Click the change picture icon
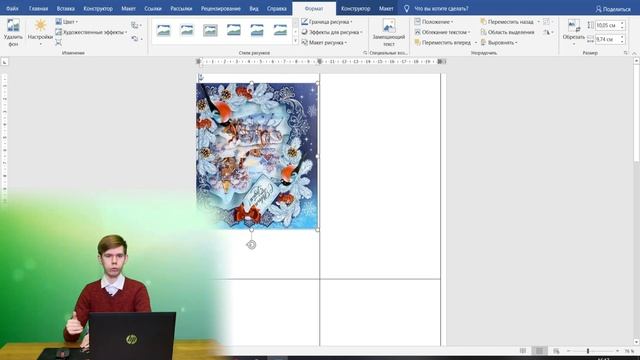This screenshot has width=640, height=360. [x=135, y=25]
